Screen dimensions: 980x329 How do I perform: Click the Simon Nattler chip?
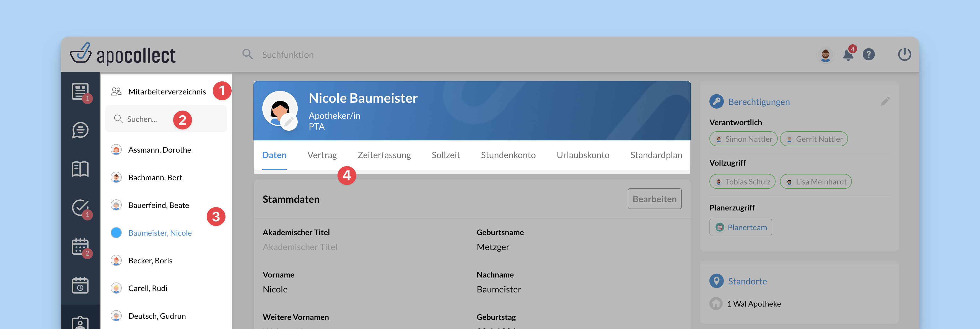tap(743, 139)
